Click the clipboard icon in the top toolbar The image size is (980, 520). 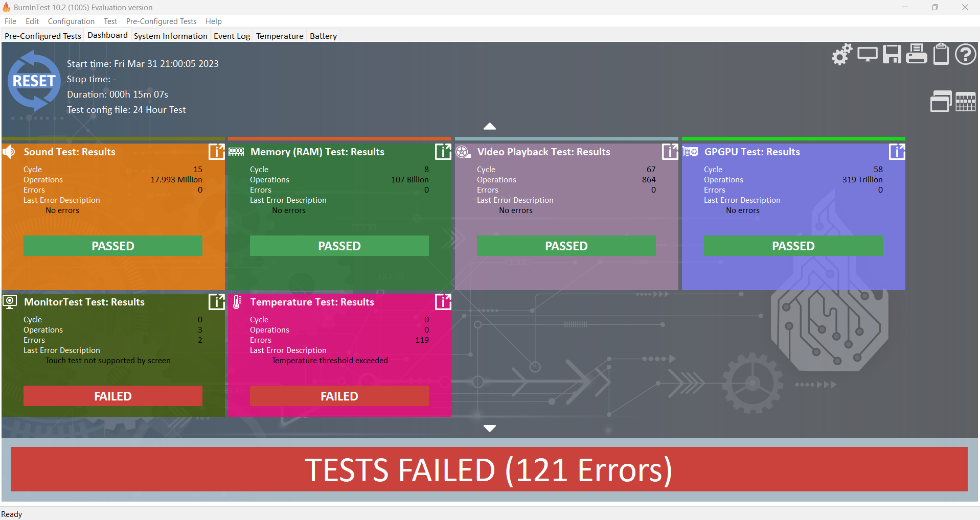(941, 54)
